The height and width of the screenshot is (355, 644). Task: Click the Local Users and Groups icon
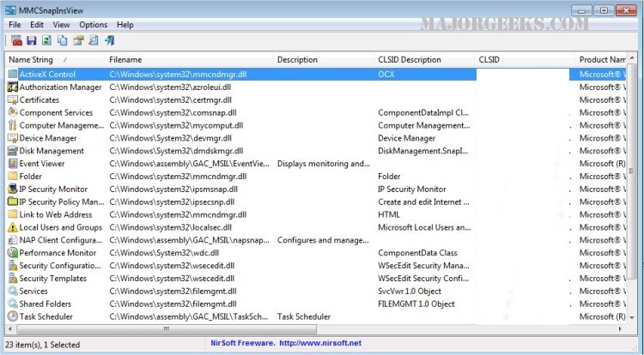[x=13, y=227]
